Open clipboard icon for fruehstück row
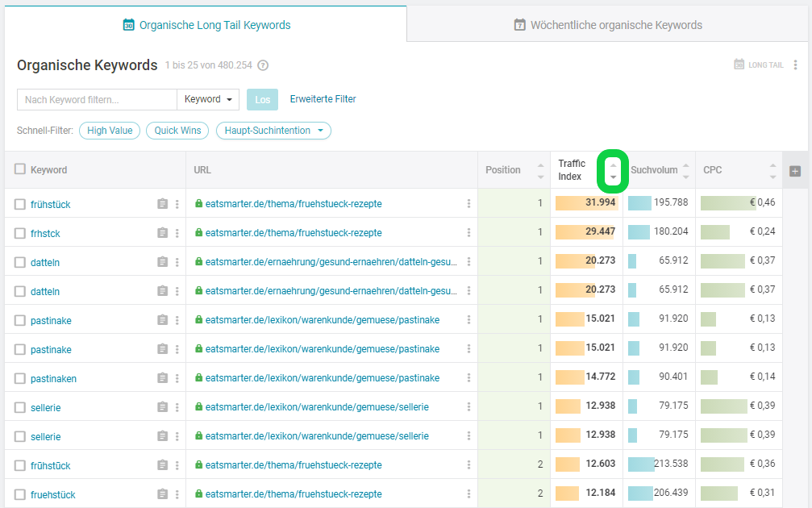 163,494
